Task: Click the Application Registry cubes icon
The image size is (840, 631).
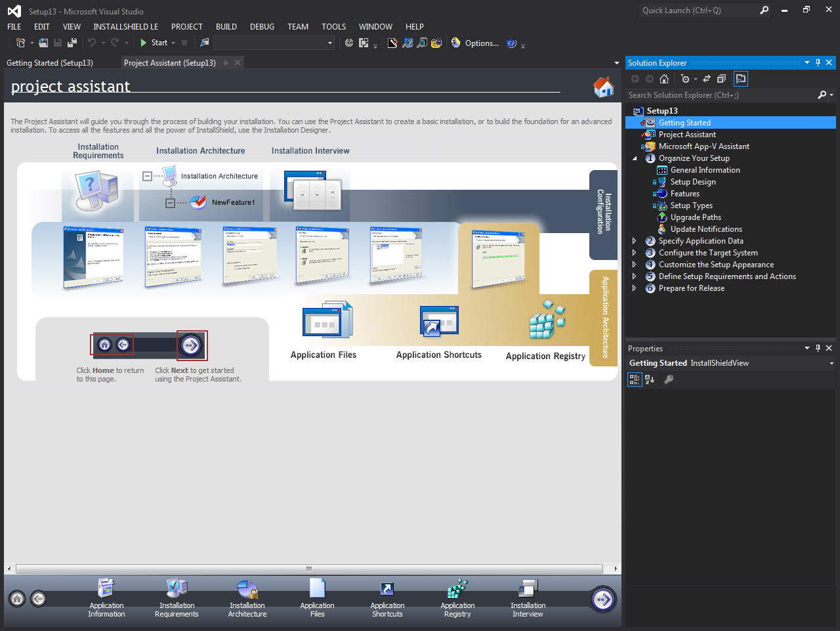Action: tap(547, 320)
